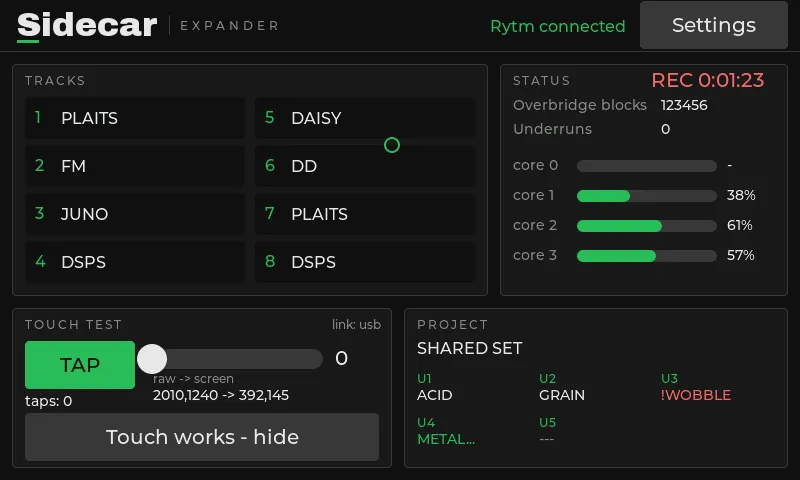Viewport: 800px width, 480px height.
Task: Click the TRACKS panel heading
Action: (55, 81)
